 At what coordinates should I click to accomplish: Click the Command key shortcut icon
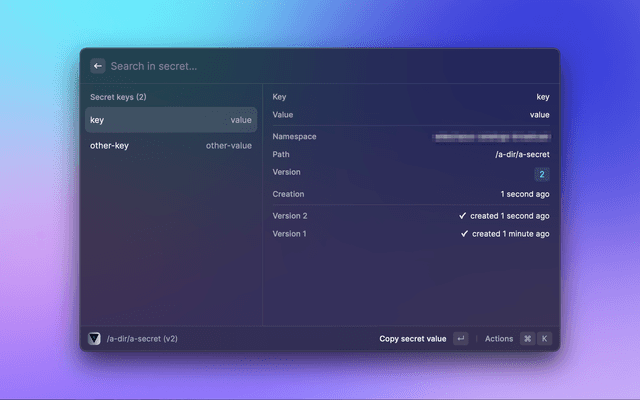click(x=527, y=339)
